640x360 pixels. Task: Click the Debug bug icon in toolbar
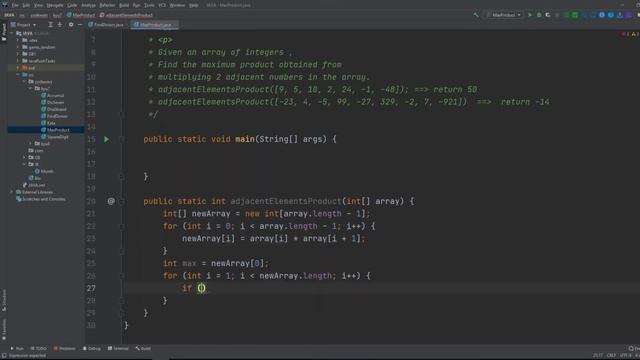tap(539, 15)
